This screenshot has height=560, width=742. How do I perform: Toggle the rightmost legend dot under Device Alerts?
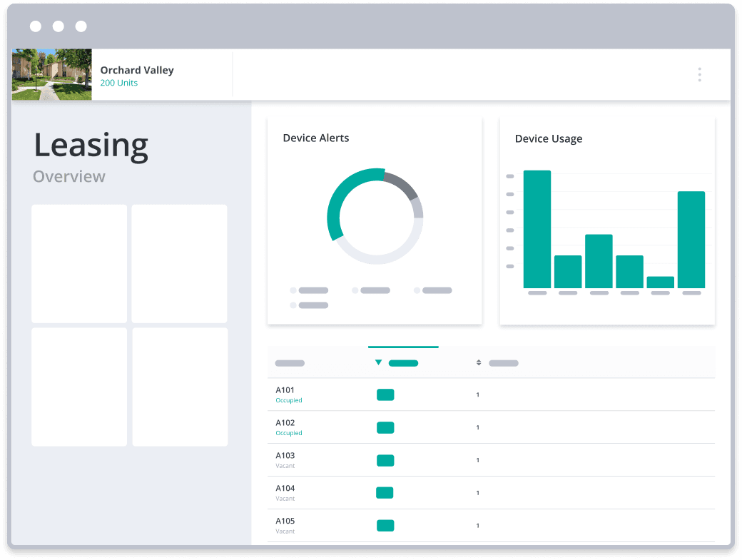click(417, 290)
